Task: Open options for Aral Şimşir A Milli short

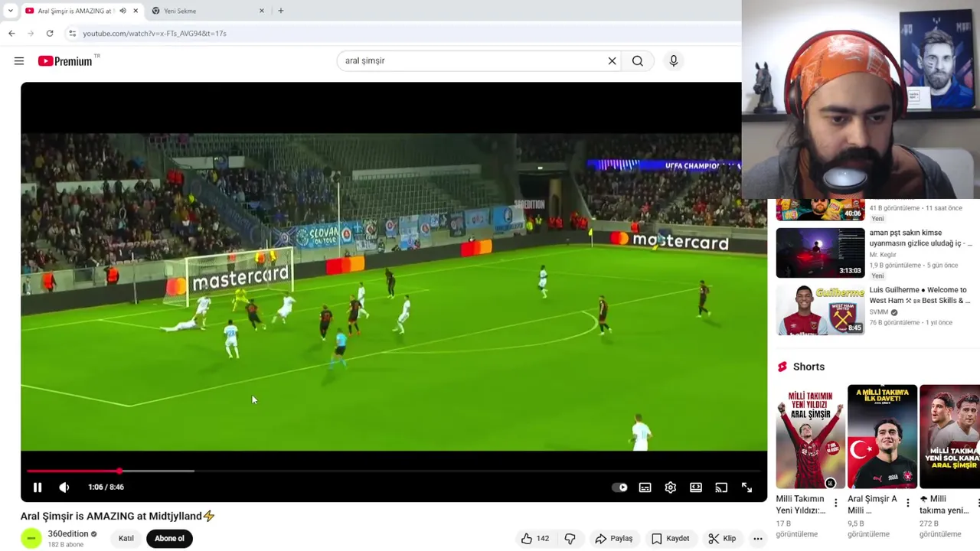Action: click(908, 504)
